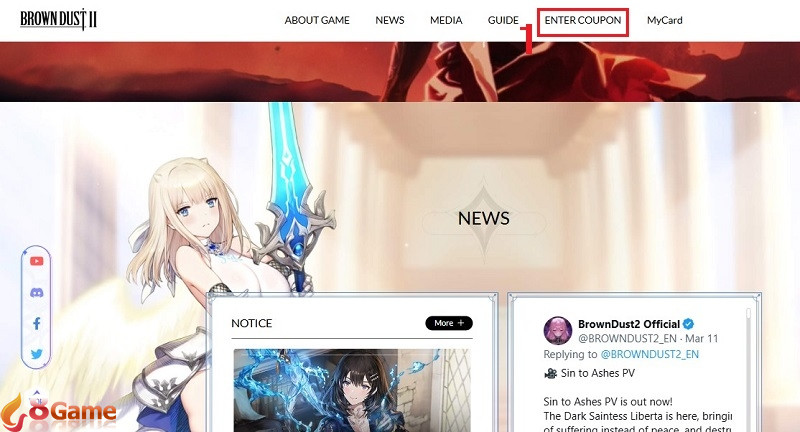Viewport: 800px width, 432px height.
Task: Click ENTER COUPON in the top navigation
Action: click(x=582, y=20)
